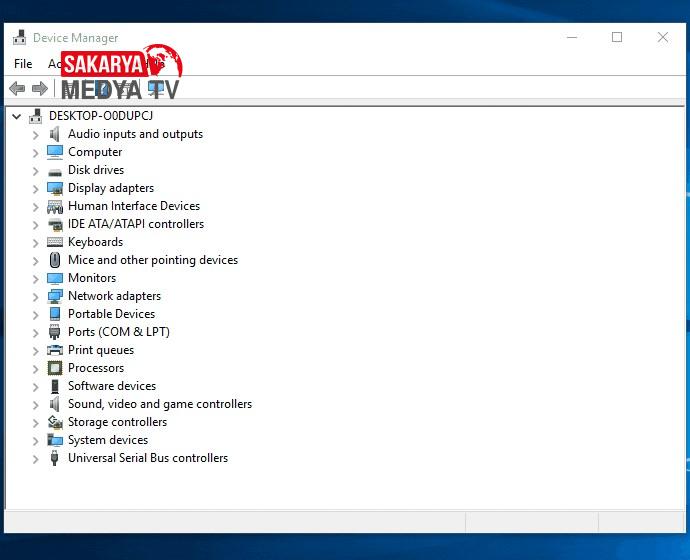Select the Monitors label in the tree
Image resolution: width=690 pixels, height=560 pixels.
[91, 278]
